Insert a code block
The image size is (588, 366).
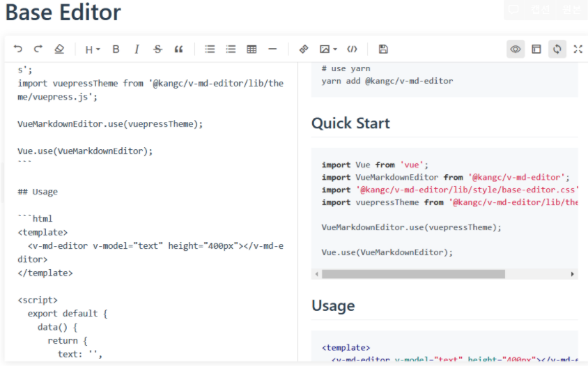pos(352,49)
